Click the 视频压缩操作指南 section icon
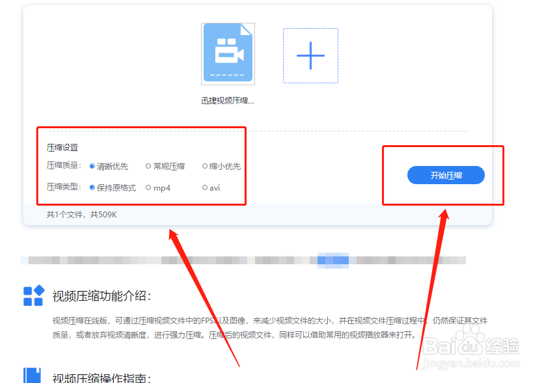551x383 pixels. click(x=32, y=376)
